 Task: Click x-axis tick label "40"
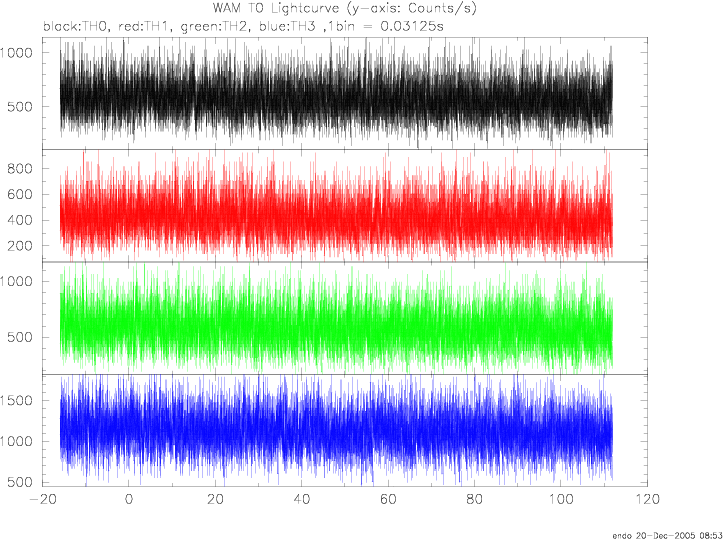pyautogui.click(x=302, y=499)
